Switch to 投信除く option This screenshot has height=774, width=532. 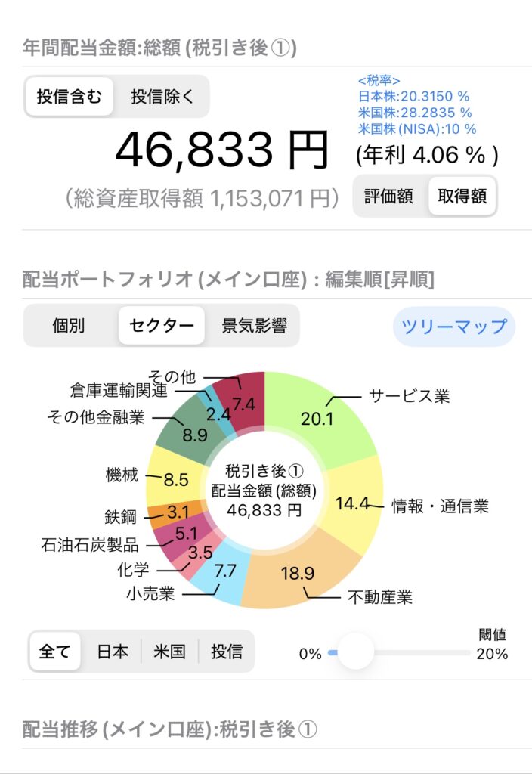click(162, 97)
